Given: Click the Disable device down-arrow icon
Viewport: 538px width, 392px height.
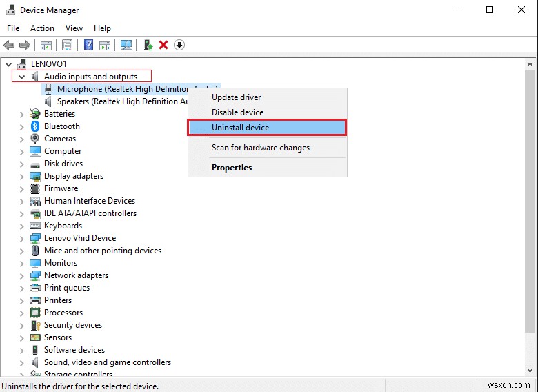Looking at the screenshot, I should pos(179,45).
